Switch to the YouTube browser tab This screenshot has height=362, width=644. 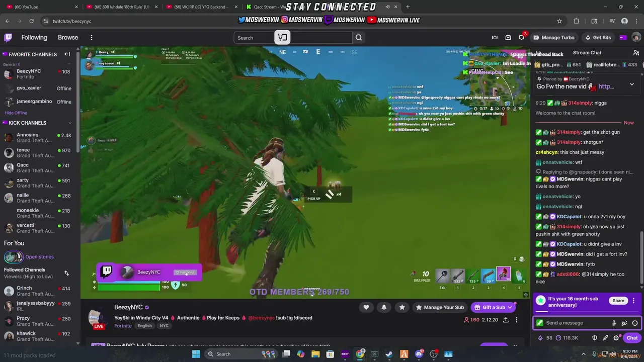(x=41, y=7)
